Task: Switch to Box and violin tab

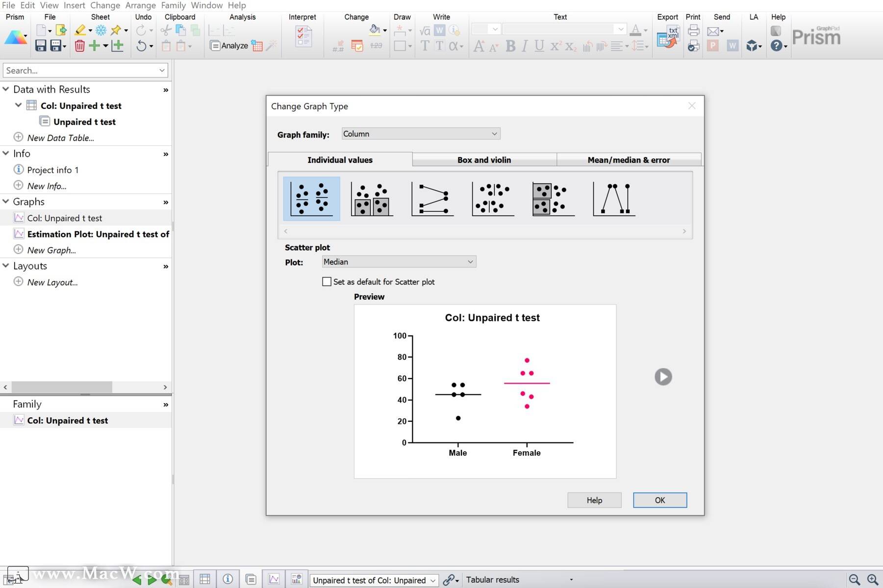Action: [x=484, y=160]
